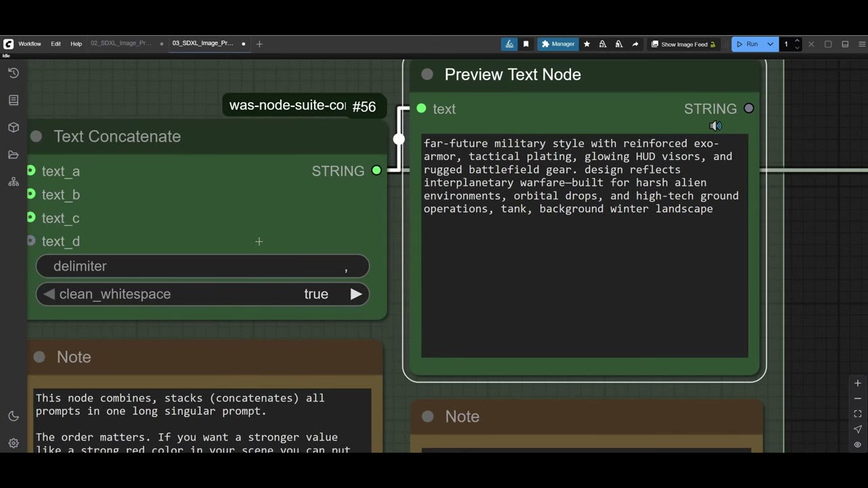Click the #56 node ID badge

point(364,106)
